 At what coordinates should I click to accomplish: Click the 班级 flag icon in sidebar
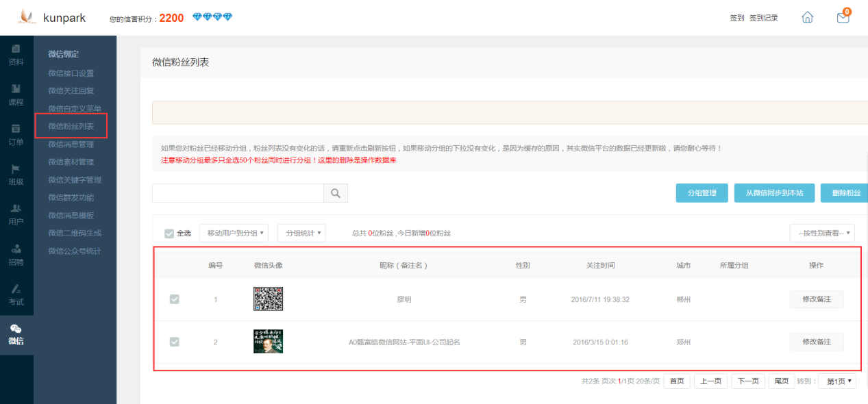[x=16, y=175]
